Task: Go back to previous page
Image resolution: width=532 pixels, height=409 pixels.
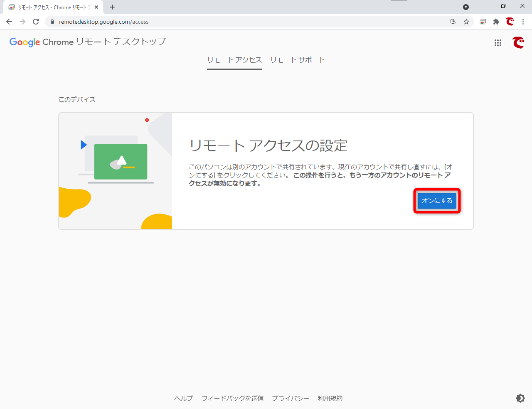Action: [x=9, y=22]
